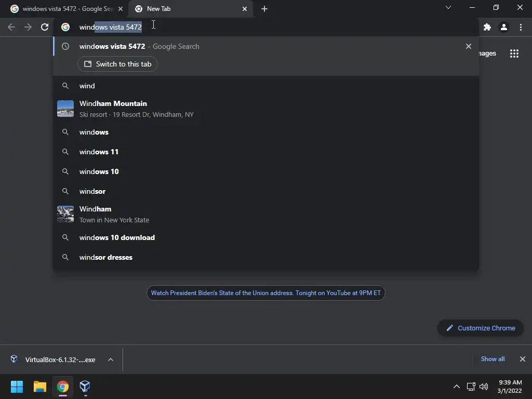The image size is (532, 399).
Task: Click the Chrome taskbar icon
Action: (63, 387)
